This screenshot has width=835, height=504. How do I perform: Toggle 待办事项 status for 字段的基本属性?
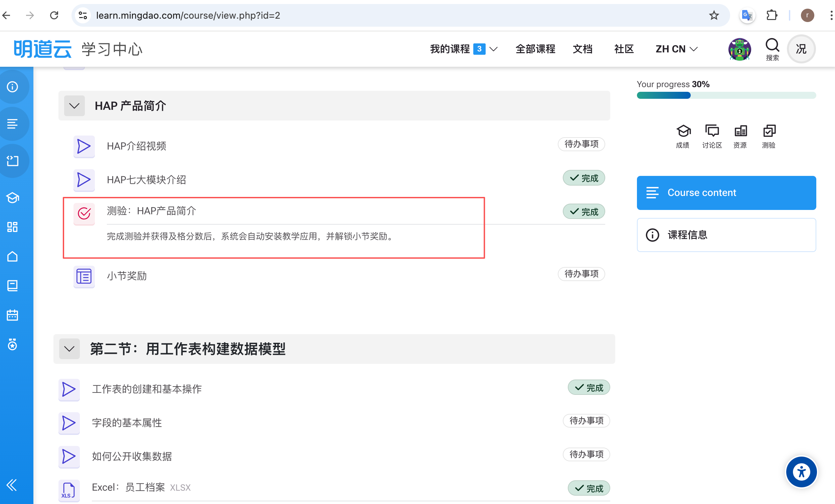click(586, 421)
